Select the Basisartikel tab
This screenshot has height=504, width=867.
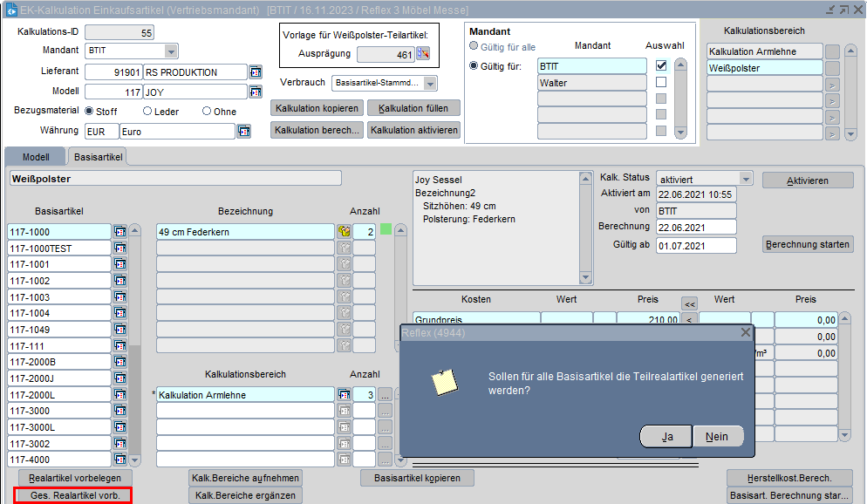[98, 156]
